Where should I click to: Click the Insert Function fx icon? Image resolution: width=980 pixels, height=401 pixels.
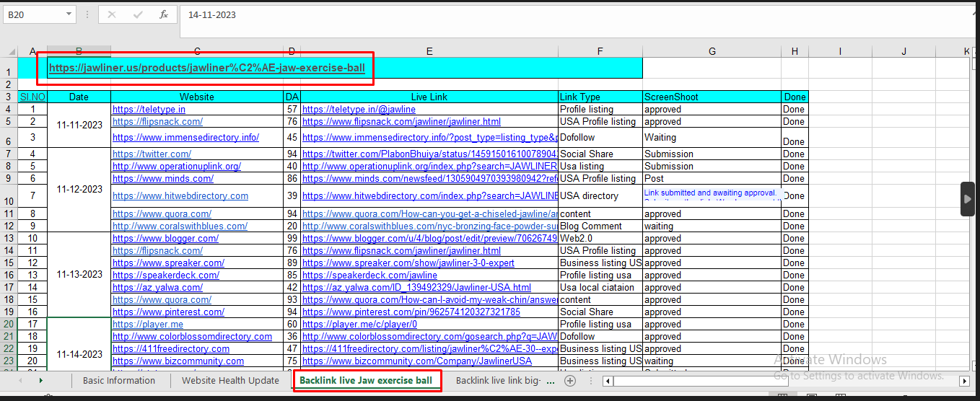coord(164,14)
